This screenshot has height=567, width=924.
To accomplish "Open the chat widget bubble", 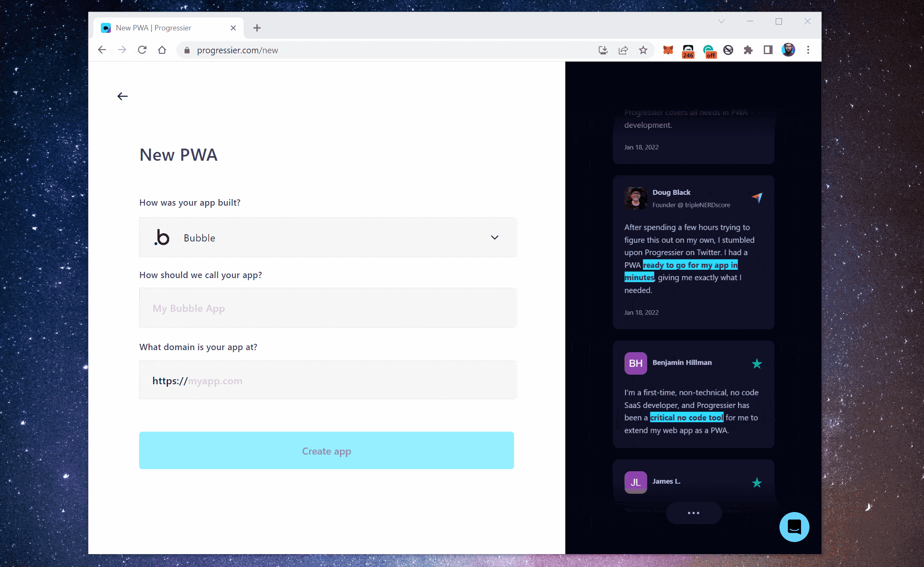I will [x=794, y=527].
